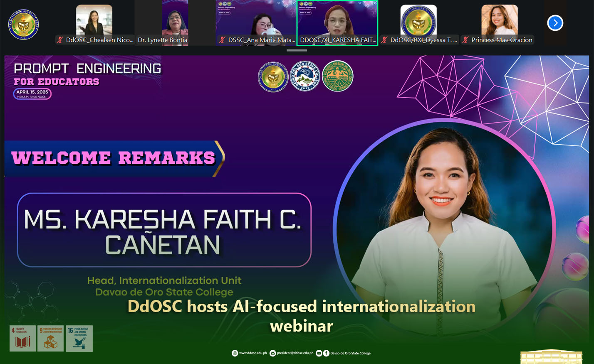Click the gallery strip resize handle bar
Screen dimensions: 594x364
tap(297, 50)
